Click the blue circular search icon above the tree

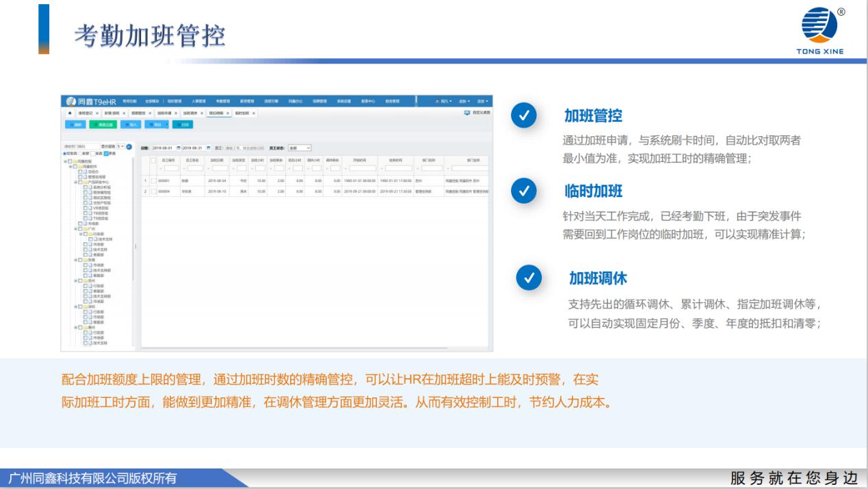point(129,146)
